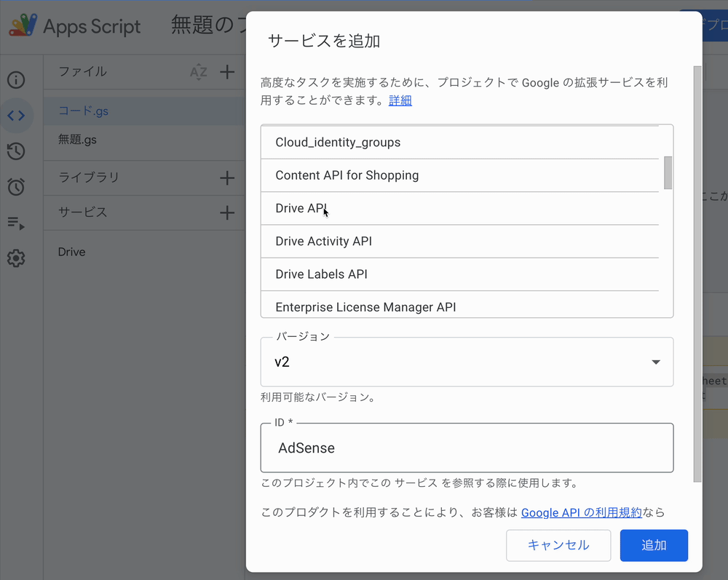Add a new file with plus icon
Viewport: 728px width, 580px height.
[x=227, y=72]
